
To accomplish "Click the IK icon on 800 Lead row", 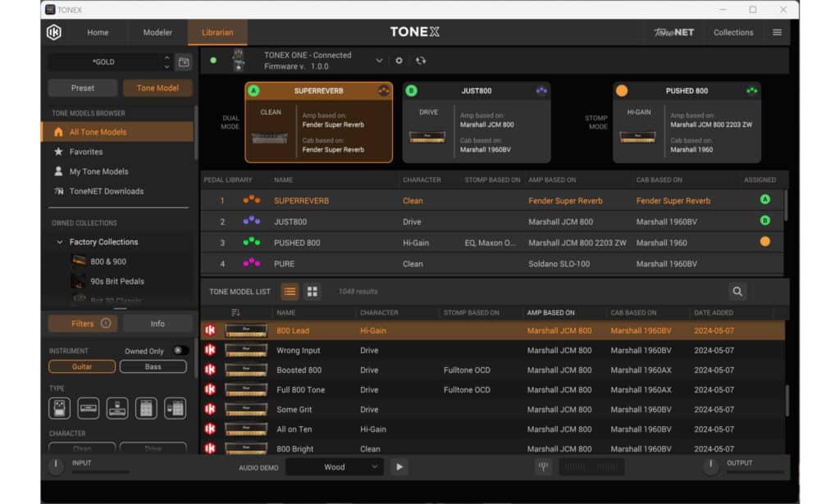I will (x=210, y=330).
